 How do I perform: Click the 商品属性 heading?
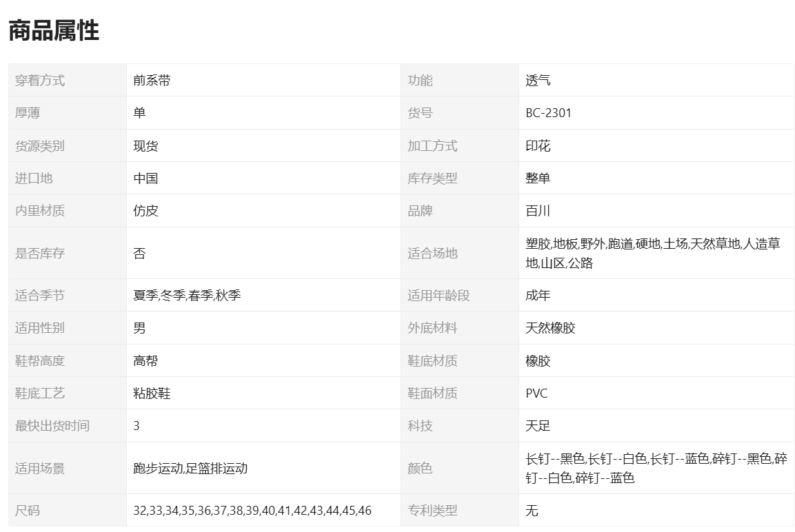54,31
